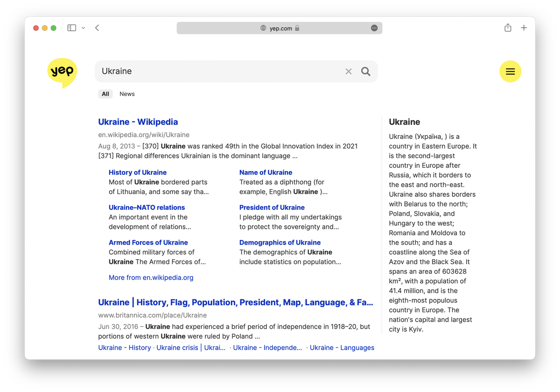560x392 pixels.
Task: Click the Ukraine - Languages link
Action: click(x=342, y=348)
